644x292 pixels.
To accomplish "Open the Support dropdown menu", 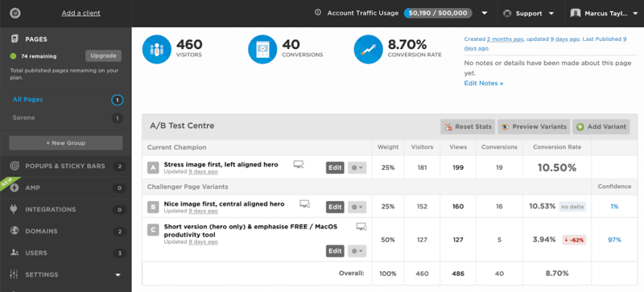I will click(551, 14).
